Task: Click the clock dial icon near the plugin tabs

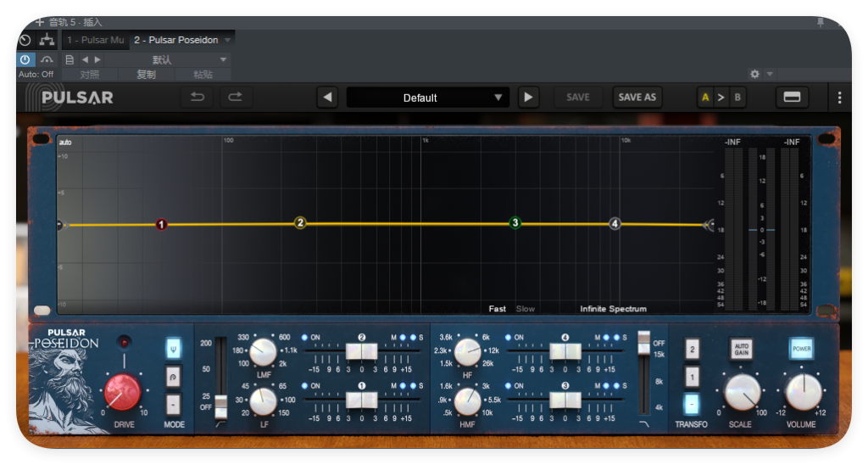Action: tap(25, 40)
